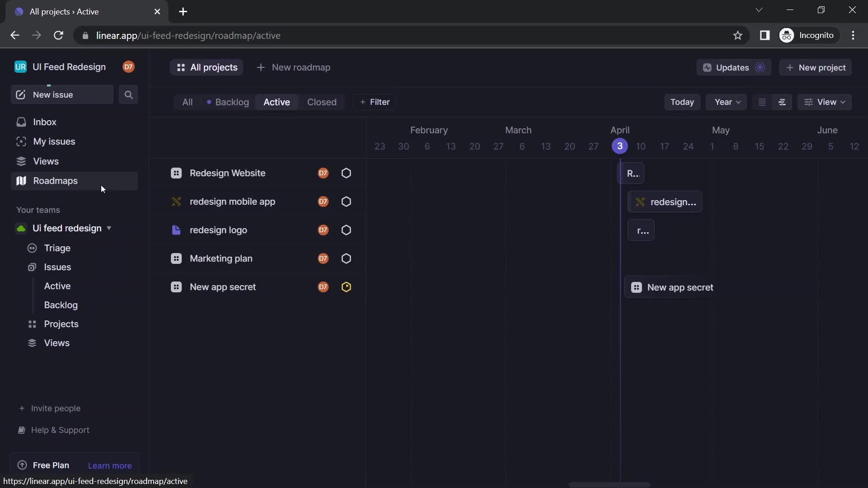
Task: Click the search magnifier icon
Action: [128, 94]
